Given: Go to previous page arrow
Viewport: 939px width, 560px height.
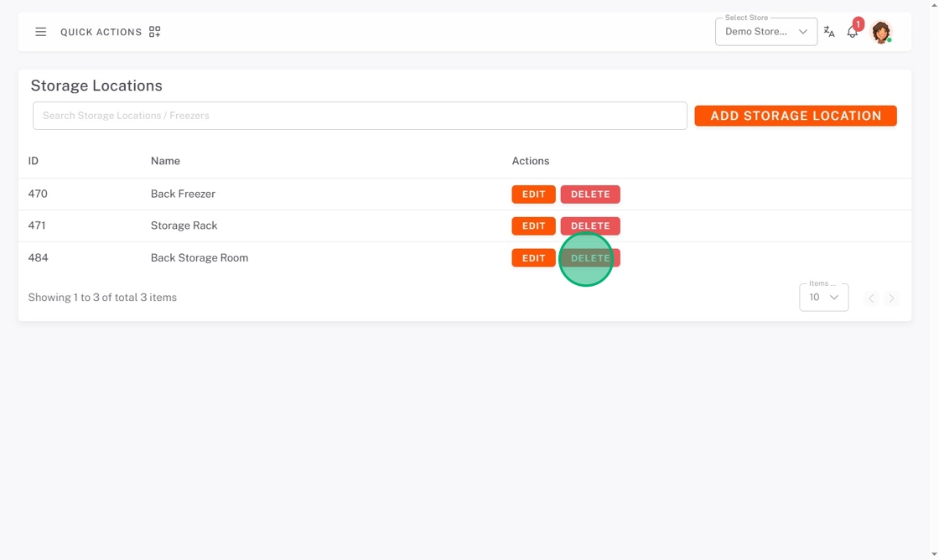Looking at the screenshot, I should (871, 298).
